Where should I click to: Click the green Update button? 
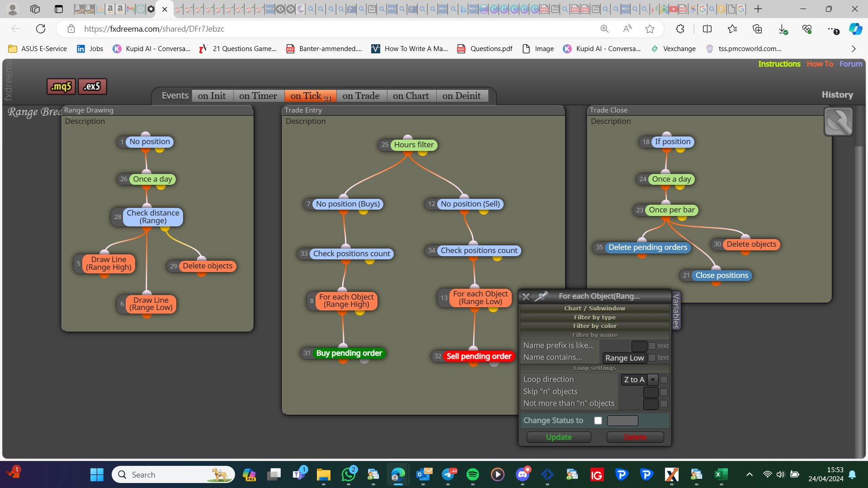tap(559, 437)
